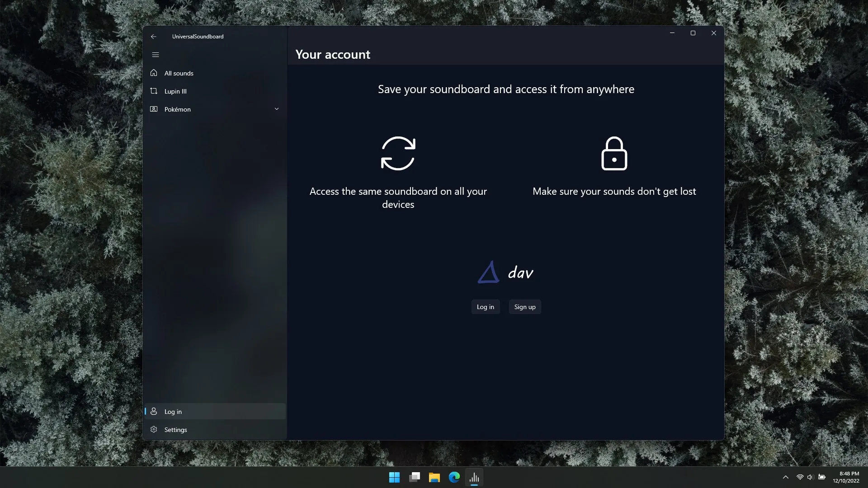This screenshot has width=868, height=488.
Task: Click the person icon beside Log in
Action: pos(154,411)
